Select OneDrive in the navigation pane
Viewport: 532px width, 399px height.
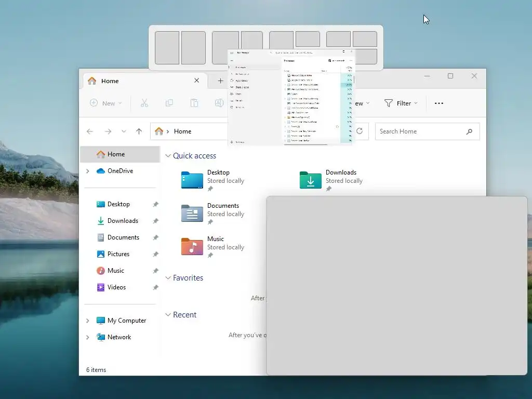(x=120, y=171)
